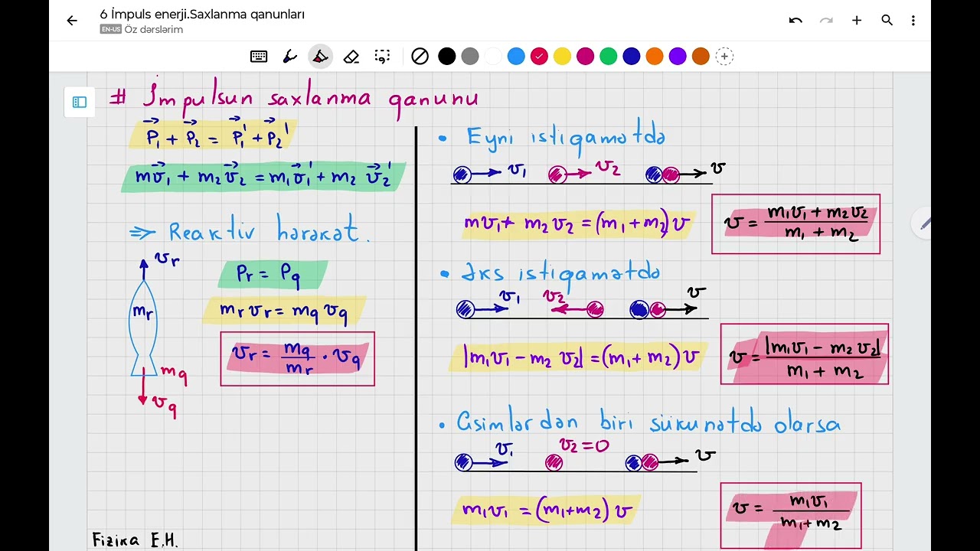This screenshot has height=551, width=980.
Task: Pick the yellow color swatch
Action: coord(562,56)
